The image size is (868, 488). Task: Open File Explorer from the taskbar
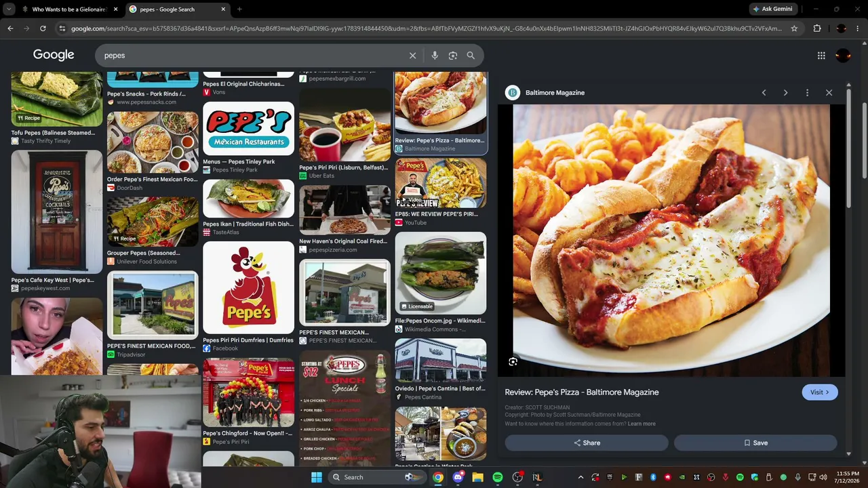[x=478, y=477]
